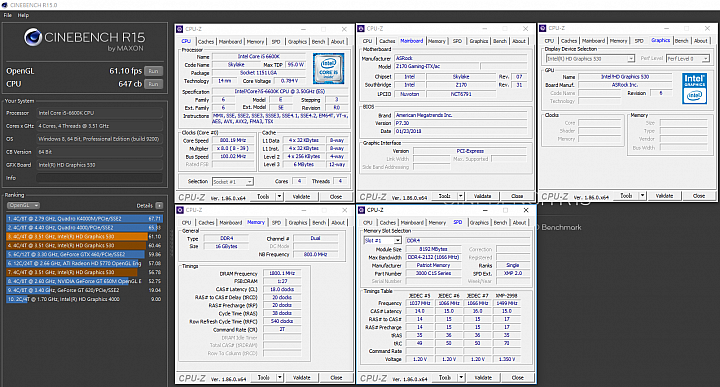Screen dimensions: 720x387
Task: Select Graphics tab in SPD window
Action: [479, 223]
